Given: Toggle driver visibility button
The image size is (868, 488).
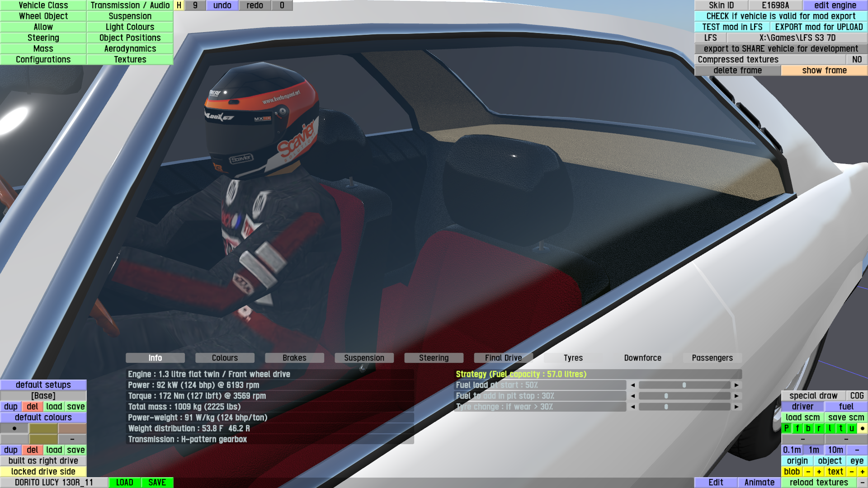Looking at the screenshot, I should (x=802, y=407).
